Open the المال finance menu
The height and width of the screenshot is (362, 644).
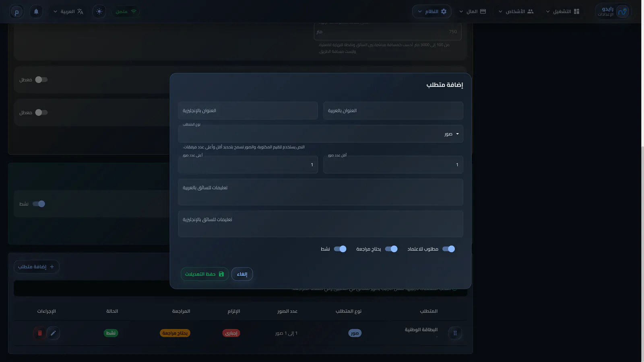click(x=473, y=11)
